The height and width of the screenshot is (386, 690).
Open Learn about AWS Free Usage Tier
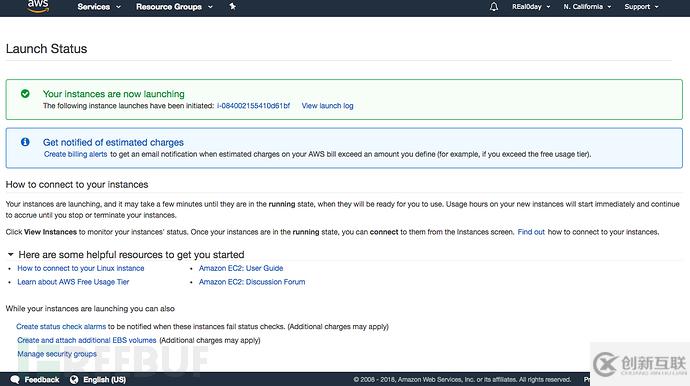tap(73, 282)
